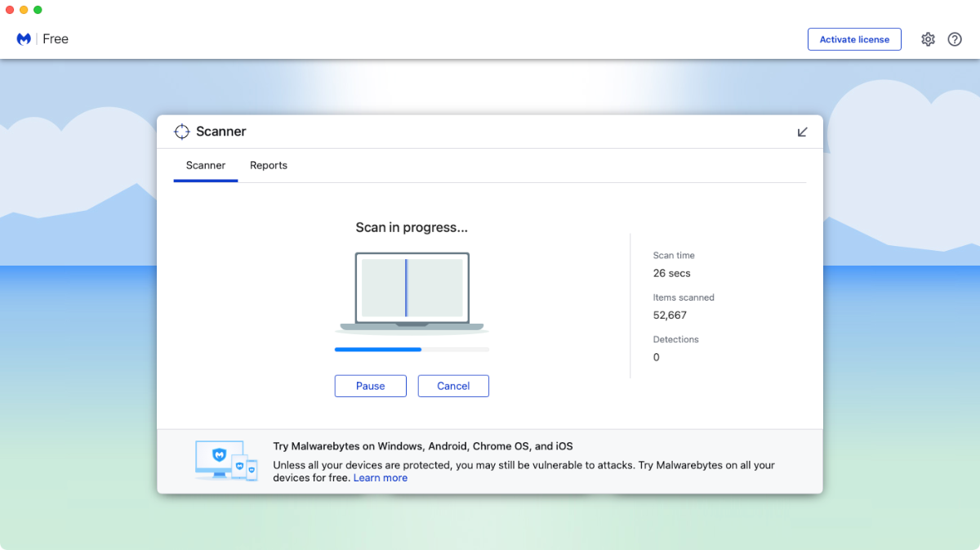Click the multi-device protection illustration
This screenshot has width=980, height=550.
(226, 460)
